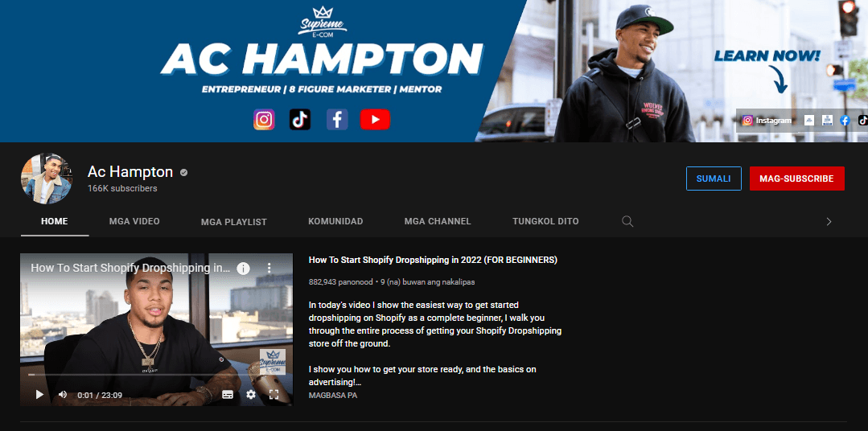
Task: Click the Ac Hampton channel avatar
Action: click(x=47, y=179)
